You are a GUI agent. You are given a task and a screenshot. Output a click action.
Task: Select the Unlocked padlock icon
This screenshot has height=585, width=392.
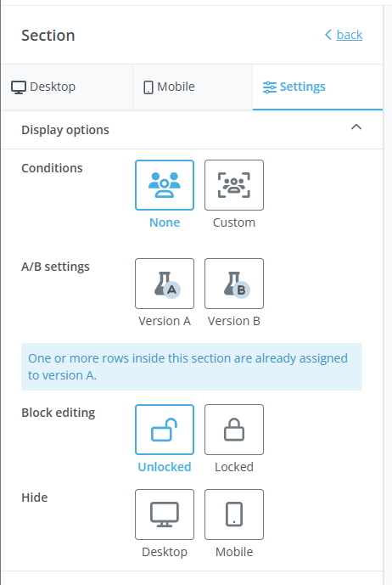165,430
